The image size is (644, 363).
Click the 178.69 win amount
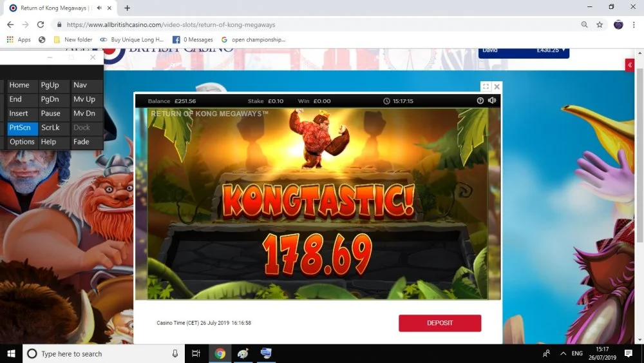(317, 255)
